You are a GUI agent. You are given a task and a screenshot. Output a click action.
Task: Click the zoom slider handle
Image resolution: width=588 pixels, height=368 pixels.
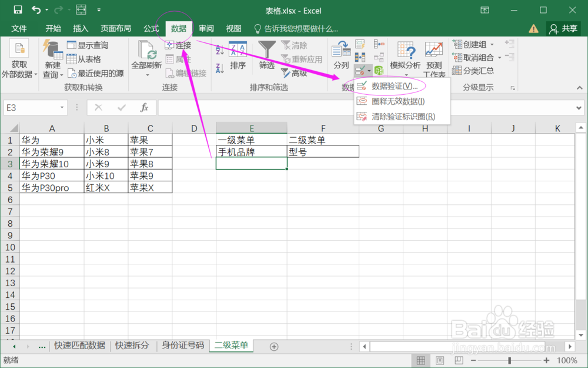point(509,360)
